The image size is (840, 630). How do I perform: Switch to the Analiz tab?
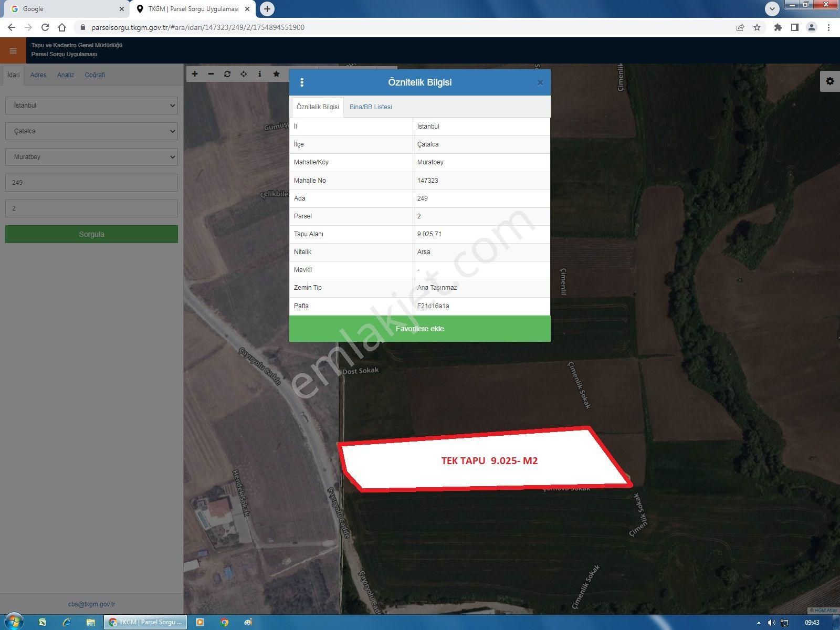coord(66,75)
